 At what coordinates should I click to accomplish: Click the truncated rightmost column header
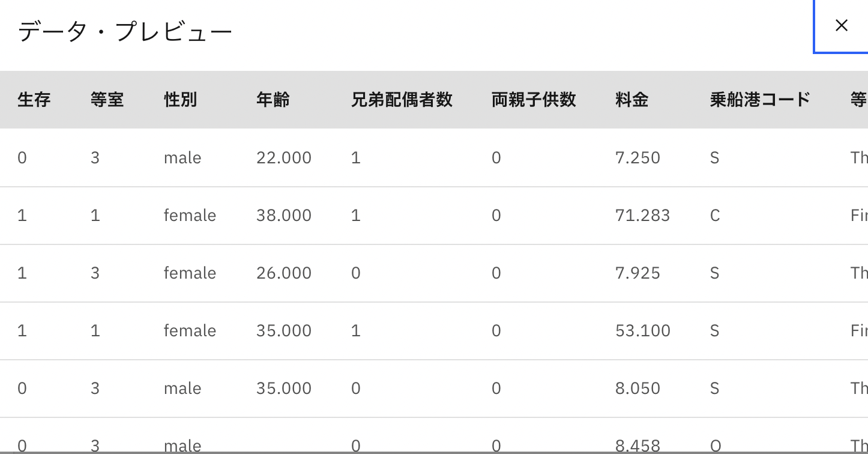(861, 100)
